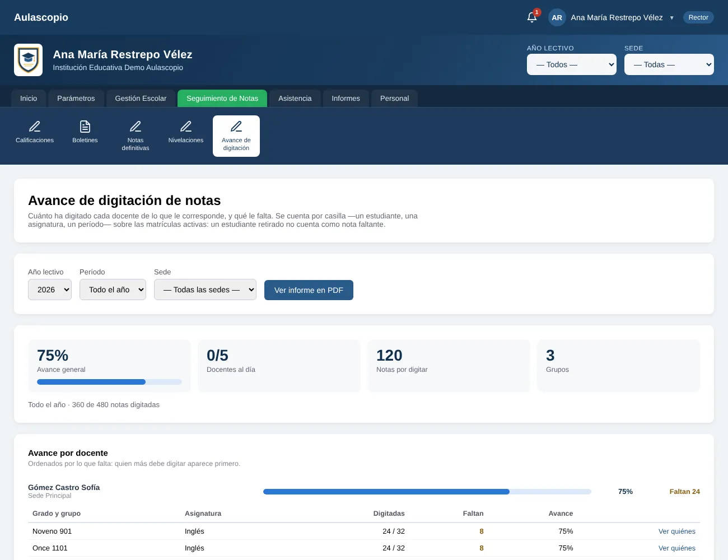
Task: Open Notas definitivas icon
Action: point(136,127)
